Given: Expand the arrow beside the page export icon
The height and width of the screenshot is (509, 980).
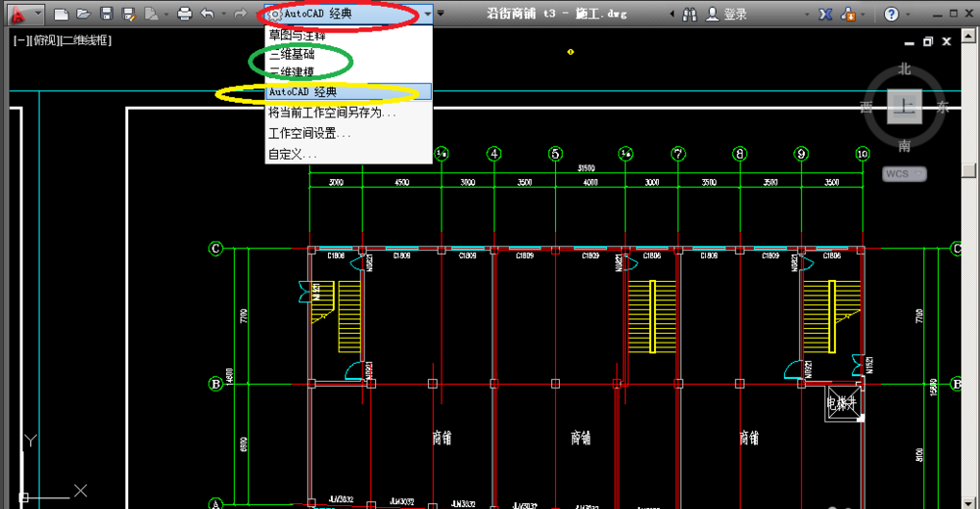Looking at the screenshot, I should point(165,14).
